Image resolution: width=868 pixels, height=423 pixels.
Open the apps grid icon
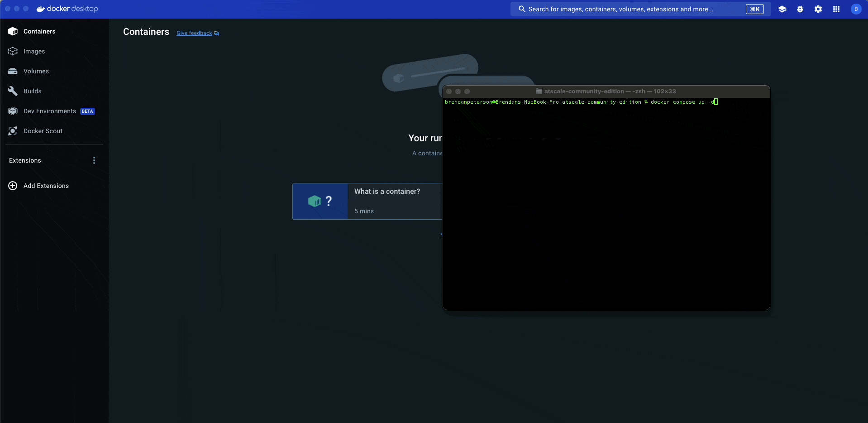pyautogui.click(x=836, y=9)
